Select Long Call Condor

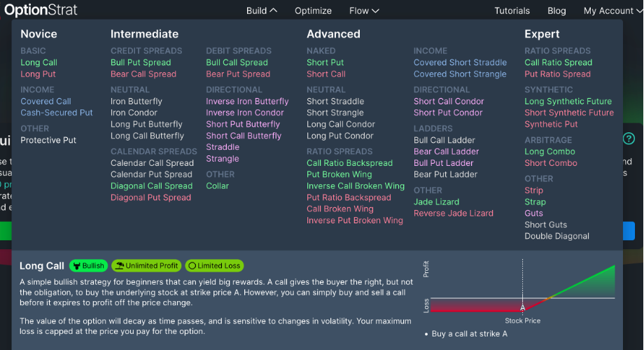click(x=341, y=124)
